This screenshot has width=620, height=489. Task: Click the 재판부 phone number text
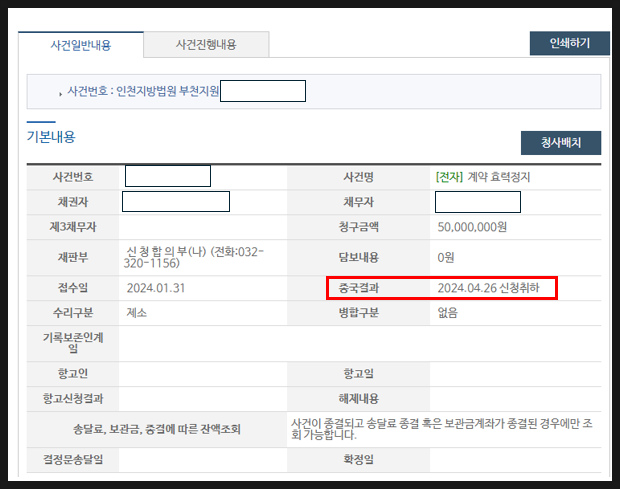194,257
